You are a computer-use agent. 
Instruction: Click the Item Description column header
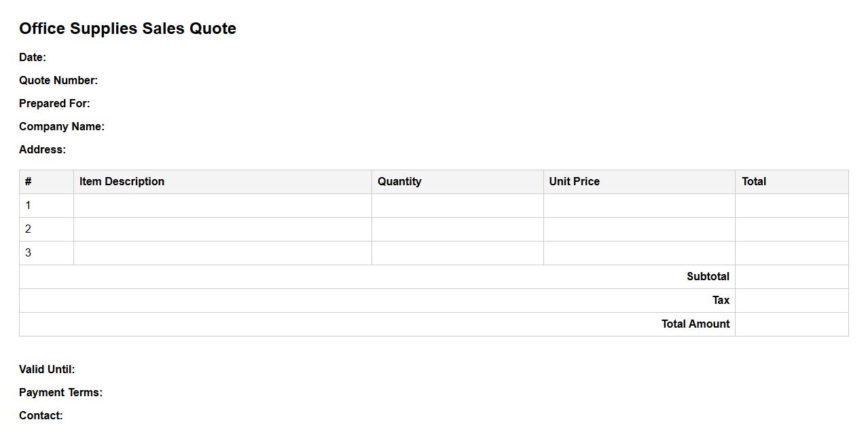tap(122, 182)
